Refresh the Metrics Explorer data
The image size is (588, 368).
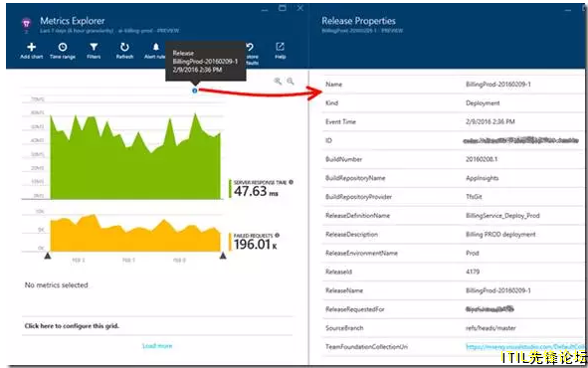[124, 47]
